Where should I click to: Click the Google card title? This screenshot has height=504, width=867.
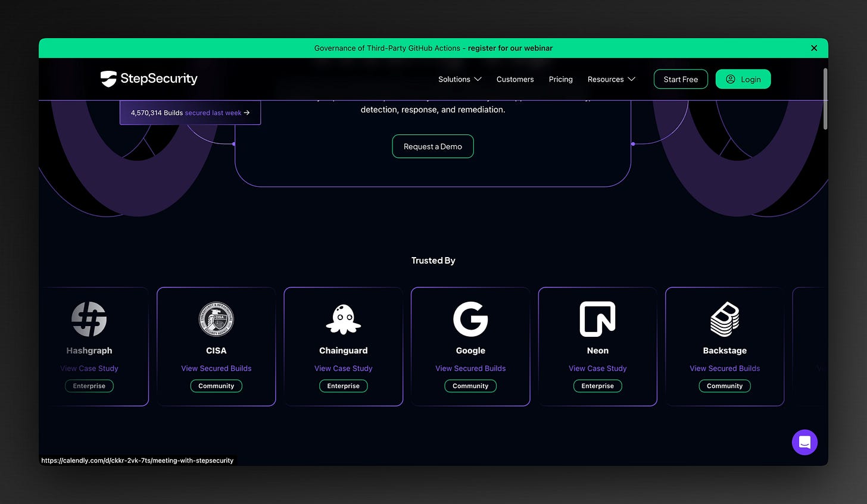click(470, 350)
